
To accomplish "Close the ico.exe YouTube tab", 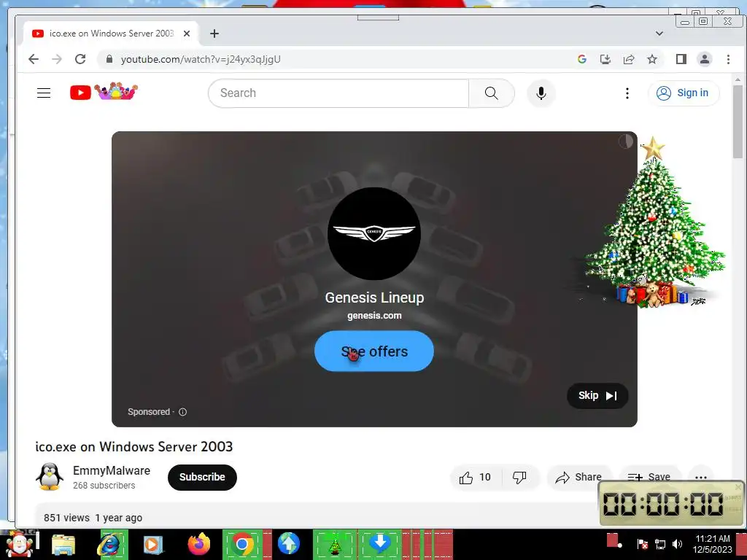I will point(187,34).
